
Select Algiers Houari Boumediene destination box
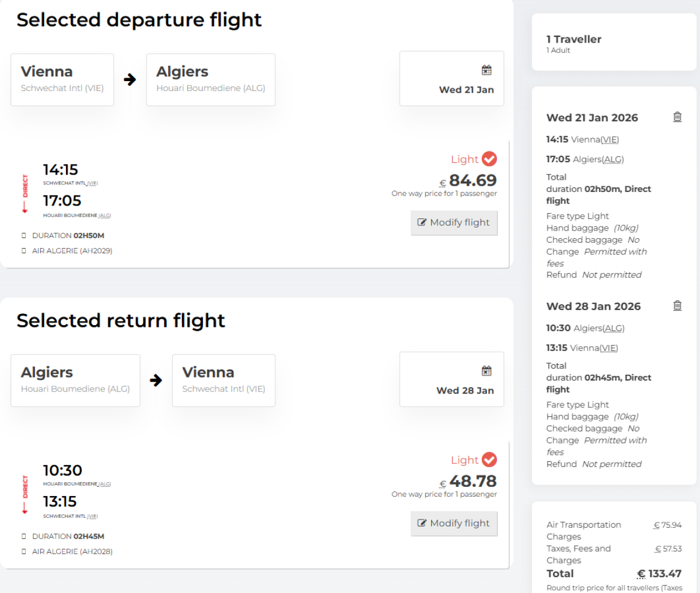tap(211, 79)
